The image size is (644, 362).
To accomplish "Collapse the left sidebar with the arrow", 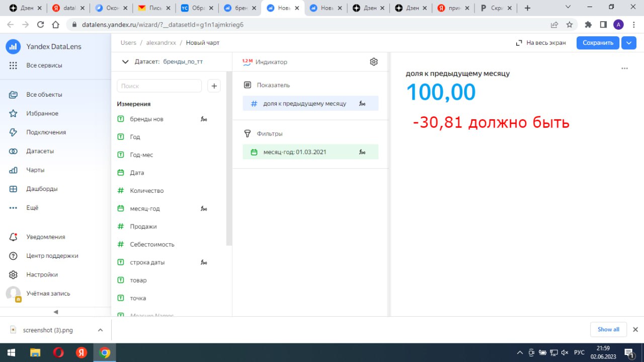I will pyautogui.click(x=56, y=312).
